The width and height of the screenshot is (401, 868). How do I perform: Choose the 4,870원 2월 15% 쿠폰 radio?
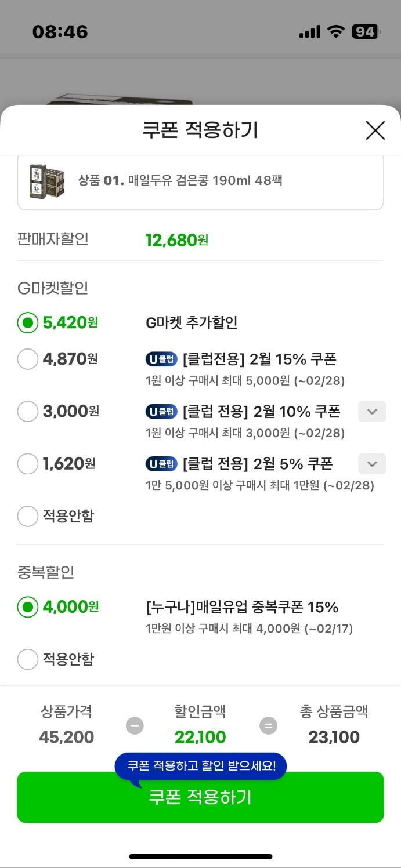tap(28, 359)
